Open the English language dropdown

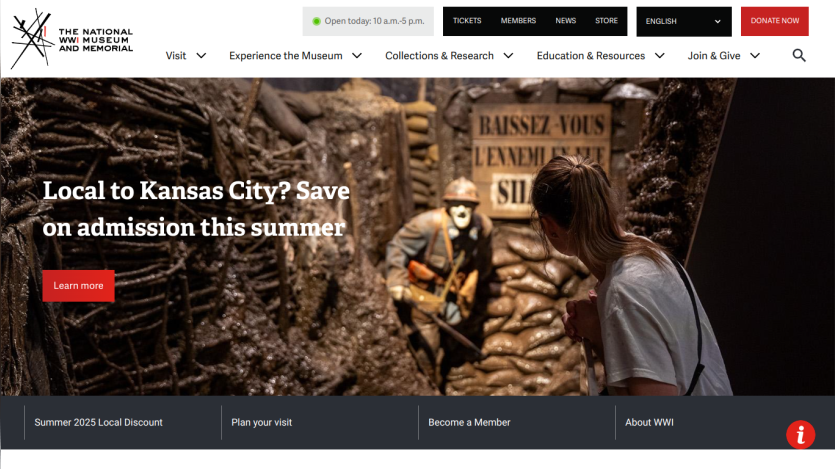684,21
